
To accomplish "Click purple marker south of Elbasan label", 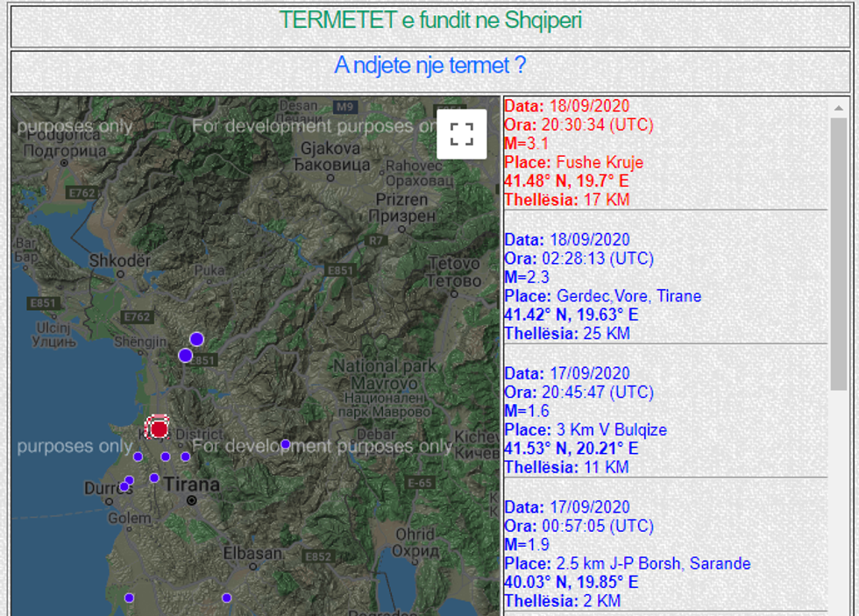I will [x=226, y=598].
